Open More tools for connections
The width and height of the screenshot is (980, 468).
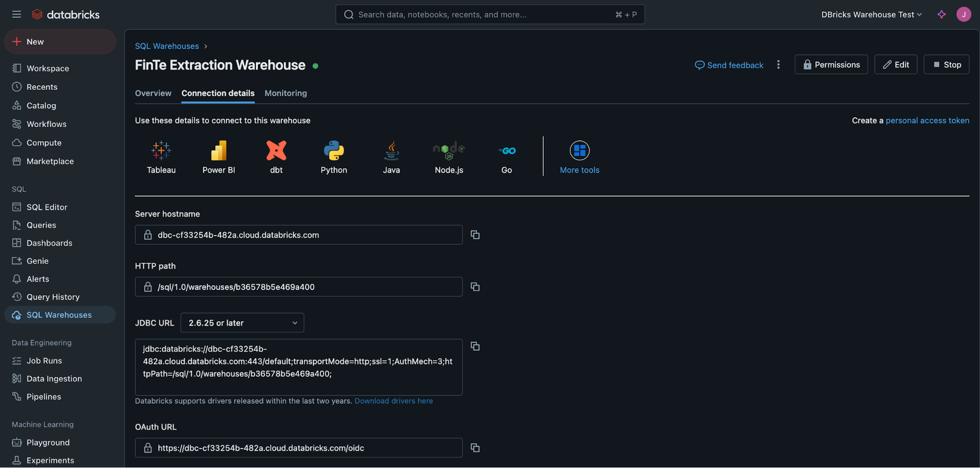coord(579,157)
